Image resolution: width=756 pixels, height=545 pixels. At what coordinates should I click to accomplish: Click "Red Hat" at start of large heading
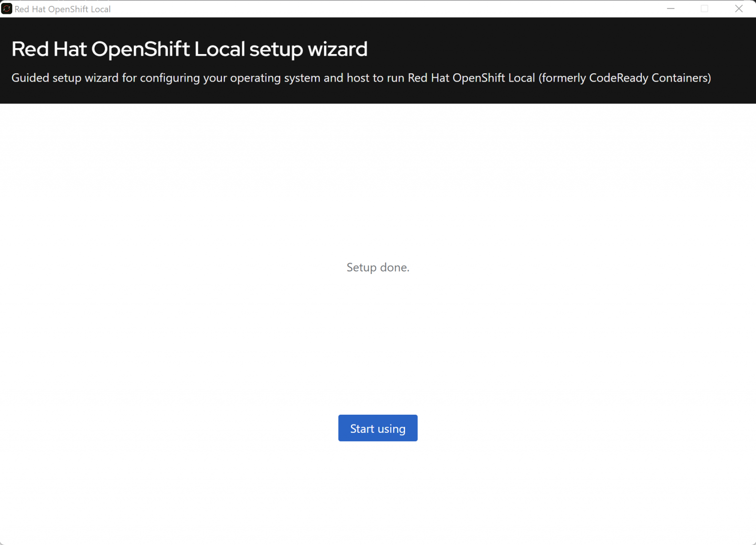click(49, 49)
